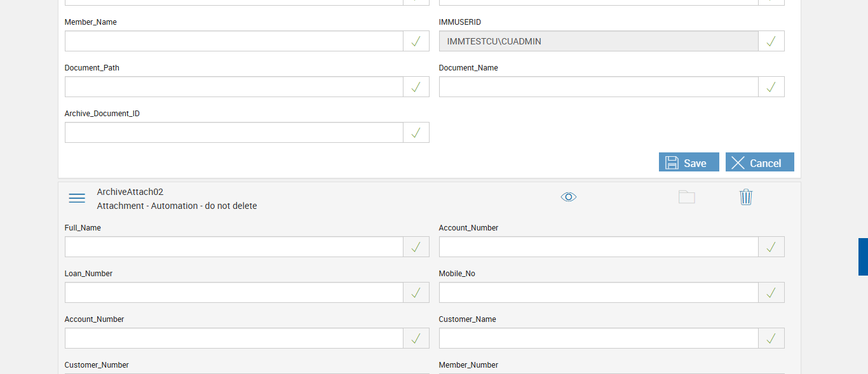Click the checkmark beside Loan_Number field
This screenshot has height=374, width=868.
416,293
